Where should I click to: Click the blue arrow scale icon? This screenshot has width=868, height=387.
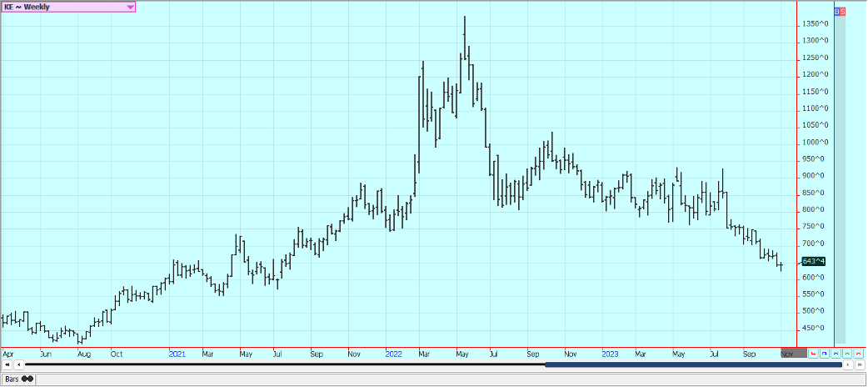pos(825,354)
